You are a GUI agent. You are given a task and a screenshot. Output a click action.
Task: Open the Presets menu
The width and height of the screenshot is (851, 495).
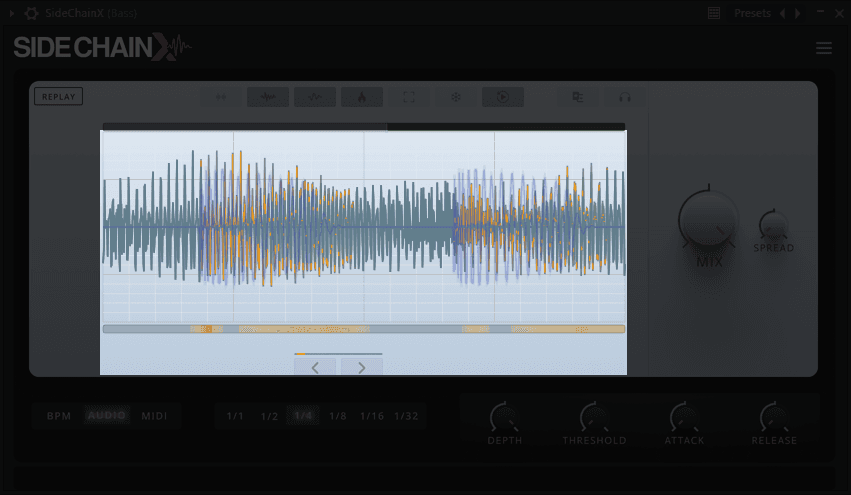coord(752,14)
